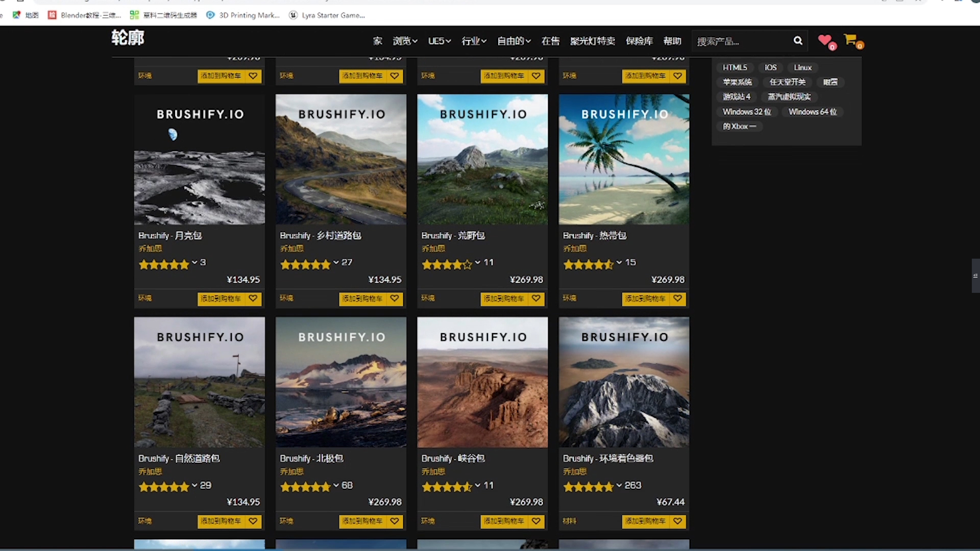Expand the UE5 dropdown menu
The image size is (980, 551).
pos(439,41)
